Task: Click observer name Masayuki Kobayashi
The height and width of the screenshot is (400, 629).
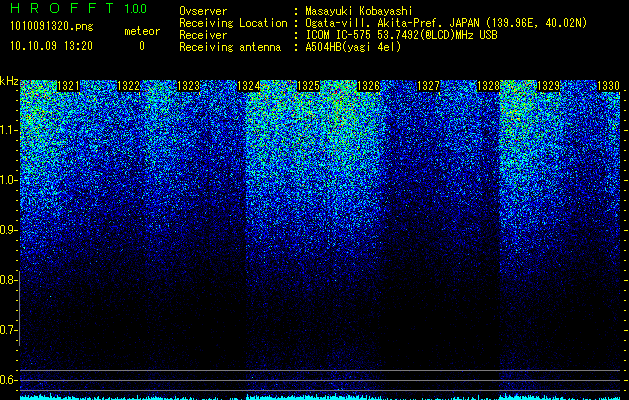Action: [359, 11]
